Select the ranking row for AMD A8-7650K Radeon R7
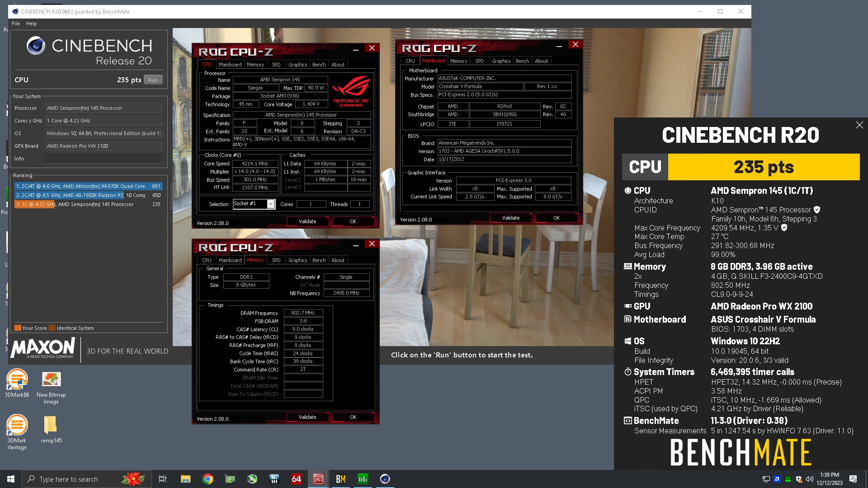The height and width of the screenshot is (488, 868). click(88, 195)
